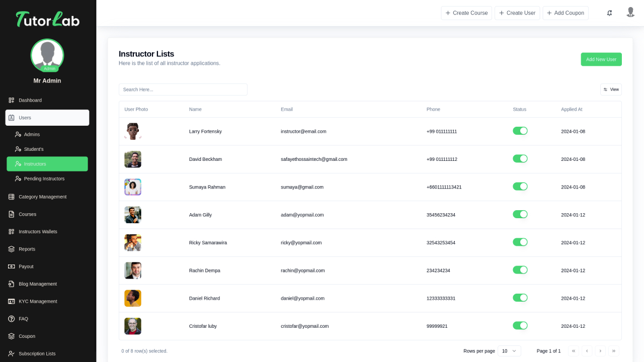Toggle status for Sumaya Rahman
This screenshot has width=644, height=362.
tap(520, 187)
